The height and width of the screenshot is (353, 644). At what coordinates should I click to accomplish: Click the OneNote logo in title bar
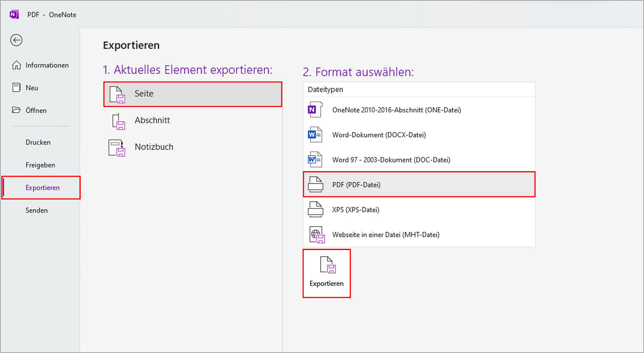click(14, 15)
